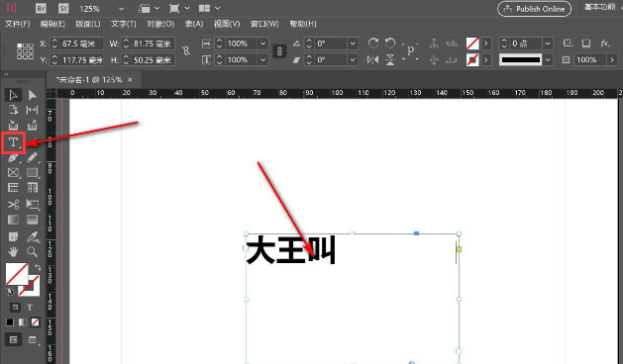Select the Direct Selection tool
Viewport: 623px width, 364px height.
pyautogui.click(x=32, y=95)
